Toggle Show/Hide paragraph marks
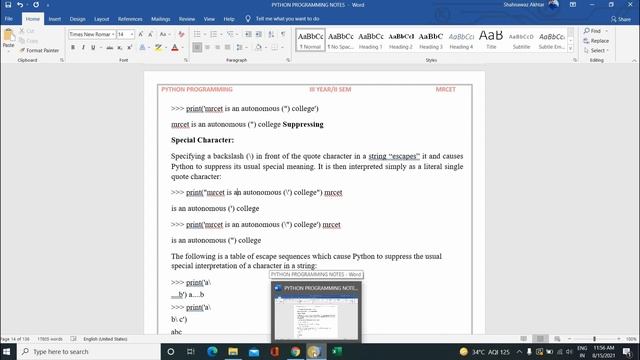640x360 pixels. [x=283, y=34]
